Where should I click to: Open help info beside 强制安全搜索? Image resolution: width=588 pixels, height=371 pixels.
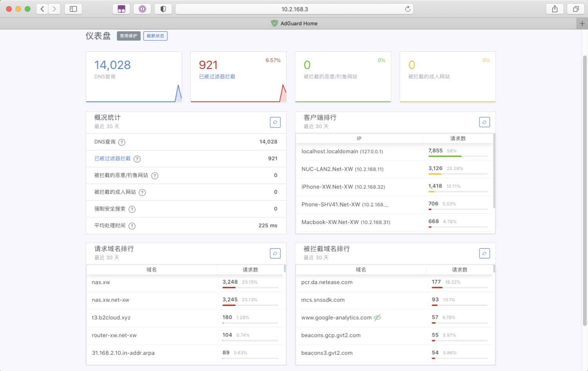click(x=132, y=209)
